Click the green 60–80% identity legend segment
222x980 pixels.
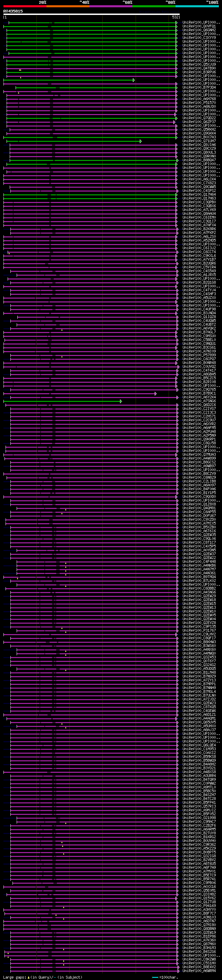pos(154,6)
